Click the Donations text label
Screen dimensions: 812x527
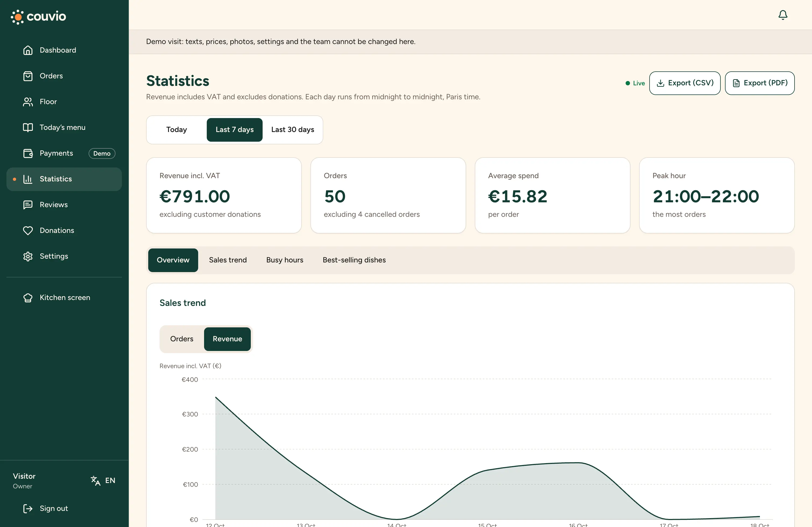[57, 230]
